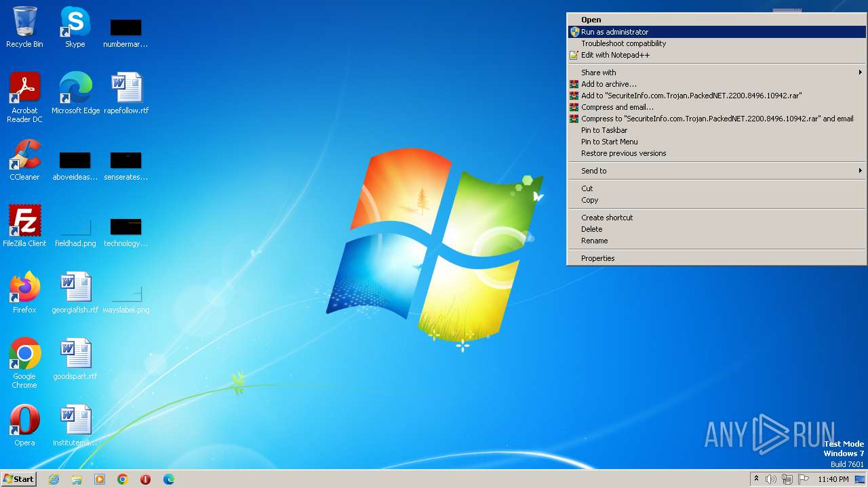This screenshot has width=868, height=488.
Task: Select the FileZilla Client desktop shortcut
Action: [x=24, y=226]
